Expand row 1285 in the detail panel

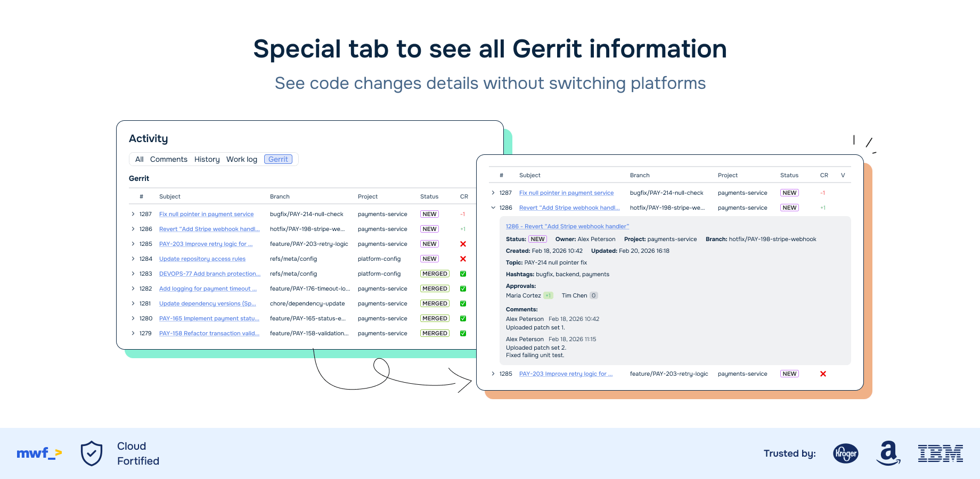click(x=493, y=374)
